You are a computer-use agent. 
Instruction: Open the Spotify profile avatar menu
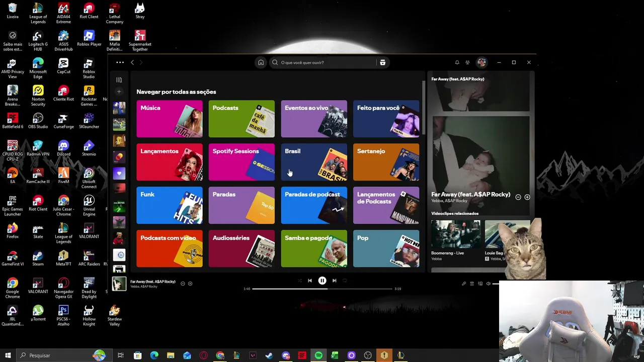pyautogui.click(x=481, y=62)
